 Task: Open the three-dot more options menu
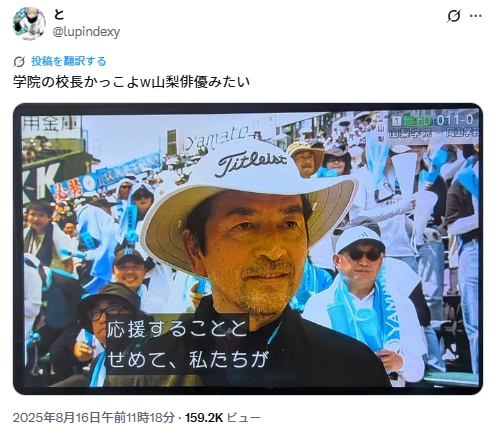pyautogui.click(x=476, y=16)
